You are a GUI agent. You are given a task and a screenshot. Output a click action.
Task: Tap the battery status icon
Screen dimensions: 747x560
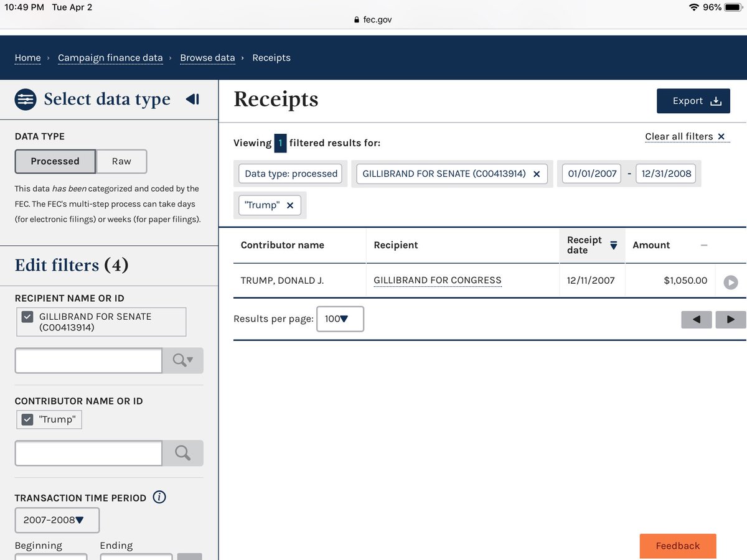click(732, 7)
